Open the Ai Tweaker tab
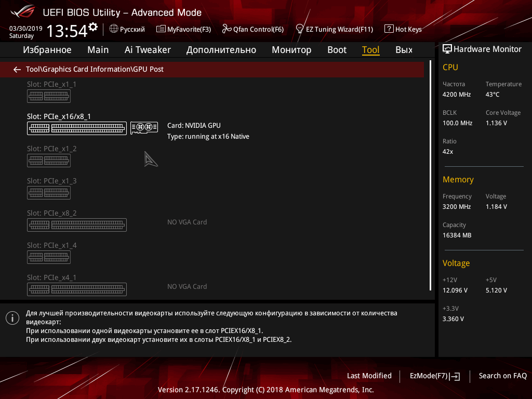 pos(148,50)
